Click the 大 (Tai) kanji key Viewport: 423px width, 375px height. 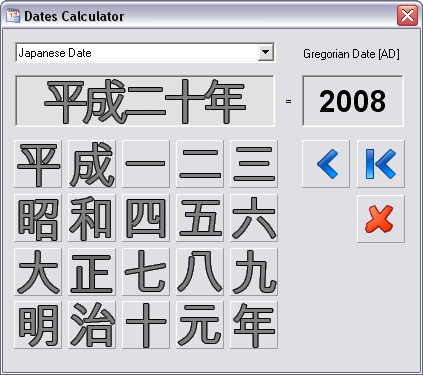(x=38, y=272)
